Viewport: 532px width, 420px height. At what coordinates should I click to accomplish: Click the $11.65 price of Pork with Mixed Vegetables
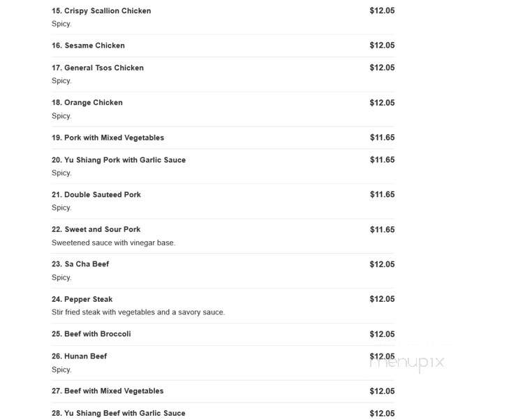click(383, 138)
